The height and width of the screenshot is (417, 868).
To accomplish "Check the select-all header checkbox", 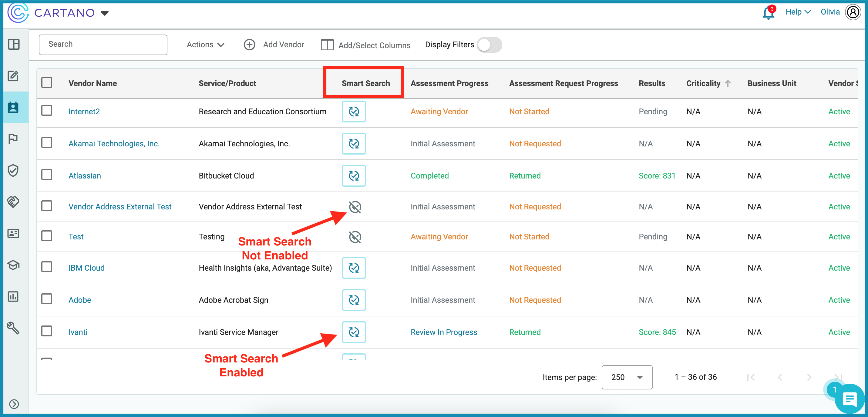I will (x=47, y=82).
